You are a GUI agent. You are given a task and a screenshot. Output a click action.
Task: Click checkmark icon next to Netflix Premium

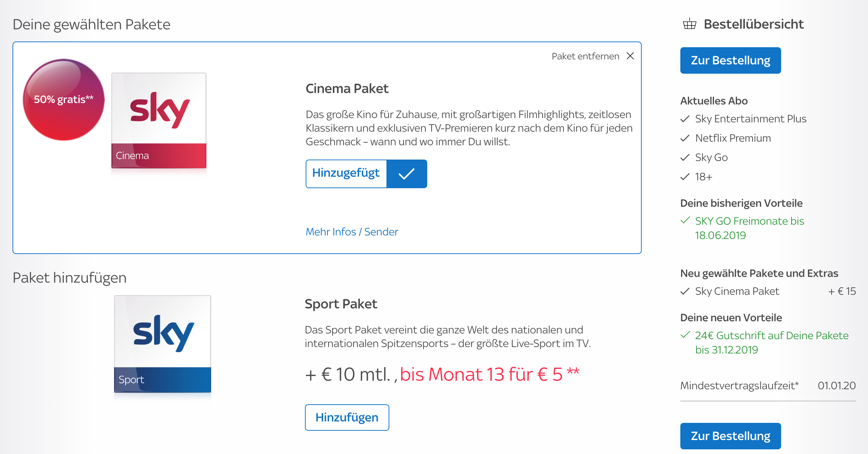(x=685, y=138)
